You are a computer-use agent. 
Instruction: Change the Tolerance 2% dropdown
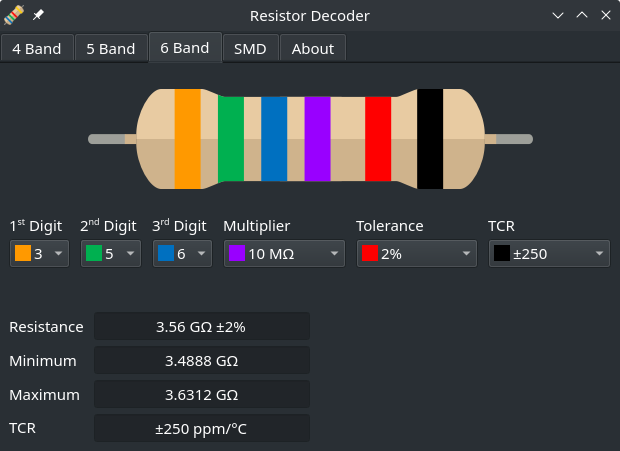tap(416, 254)
